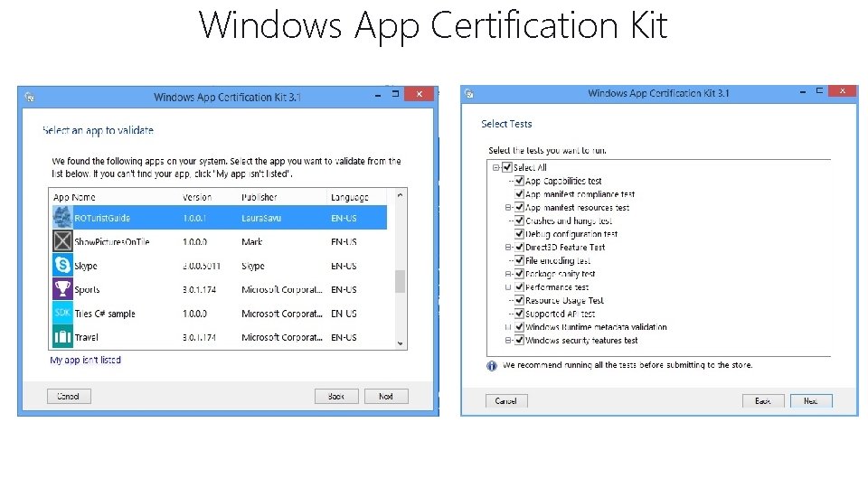Click the Tiles C# sample SDK icon
This screenshot has height=488, width=868.
click(62, 313)
